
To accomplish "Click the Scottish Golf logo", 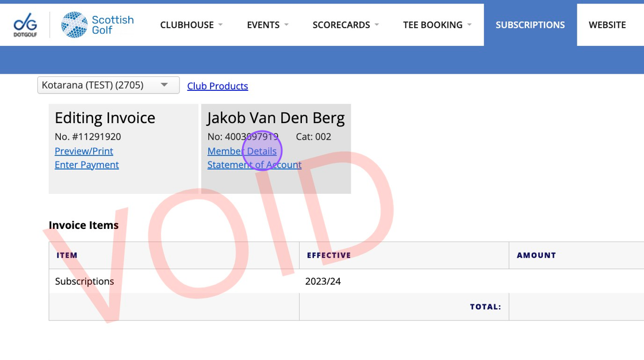I will (x=97, y=25).
